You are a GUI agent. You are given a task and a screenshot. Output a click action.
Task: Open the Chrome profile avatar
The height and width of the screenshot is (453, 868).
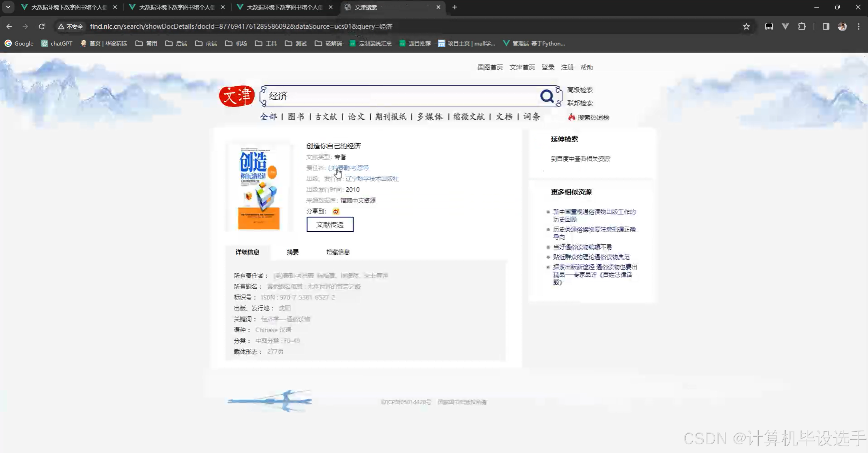(x=842, y=27)
